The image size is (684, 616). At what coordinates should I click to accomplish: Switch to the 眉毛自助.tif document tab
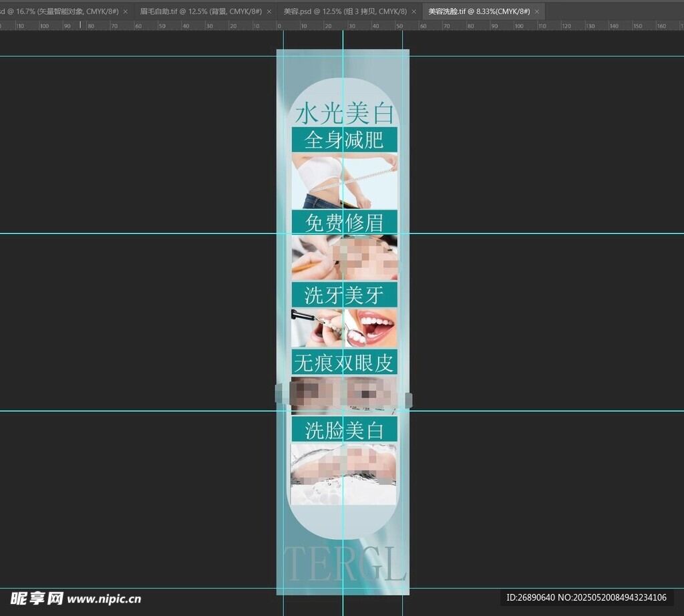pyautogui.click(x=200, y=11)
